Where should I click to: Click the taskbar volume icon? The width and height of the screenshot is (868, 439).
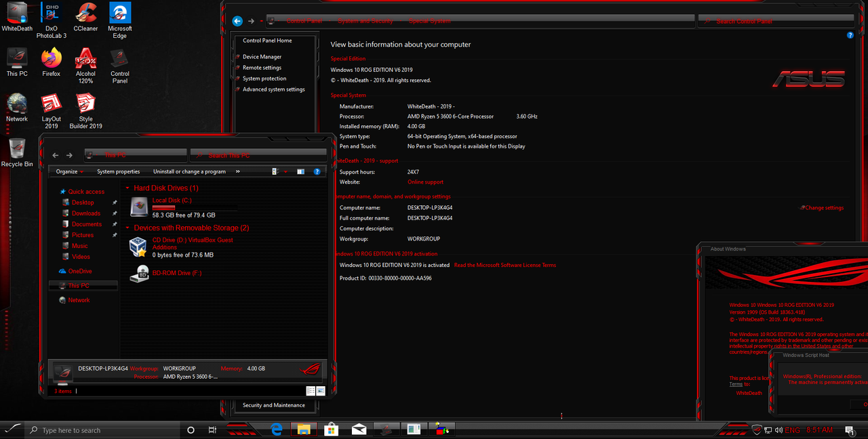tap(778, 430)
